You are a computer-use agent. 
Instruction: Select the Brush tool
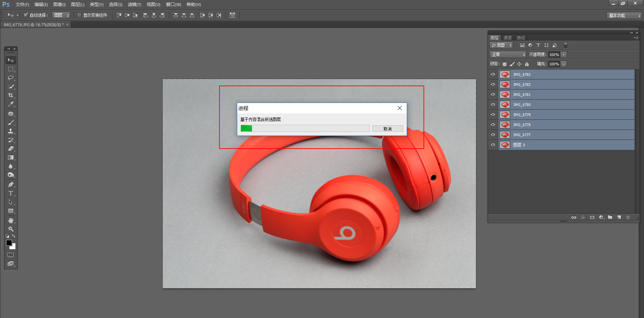coord(11,122)
